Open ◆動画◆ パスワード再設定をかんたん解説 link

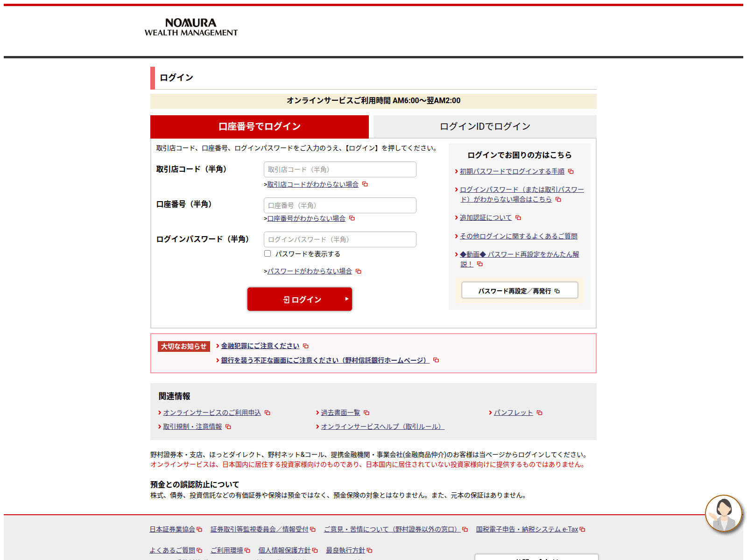click(520, 259)
